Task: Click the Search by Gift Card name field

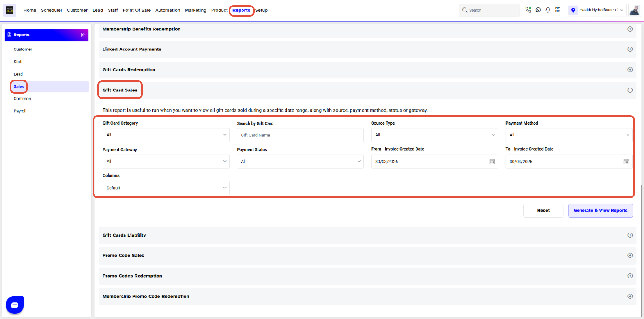Action: tap(300, 135)
